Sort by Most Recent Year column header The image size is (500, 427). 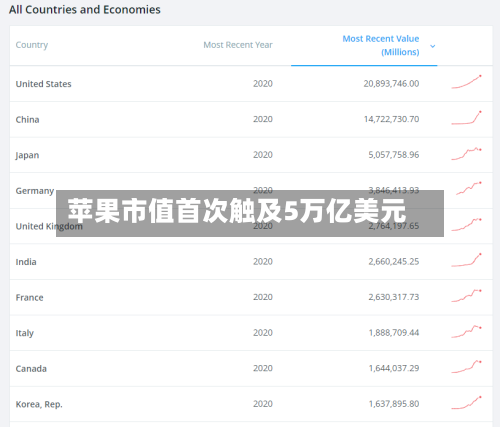coord(238,45)
